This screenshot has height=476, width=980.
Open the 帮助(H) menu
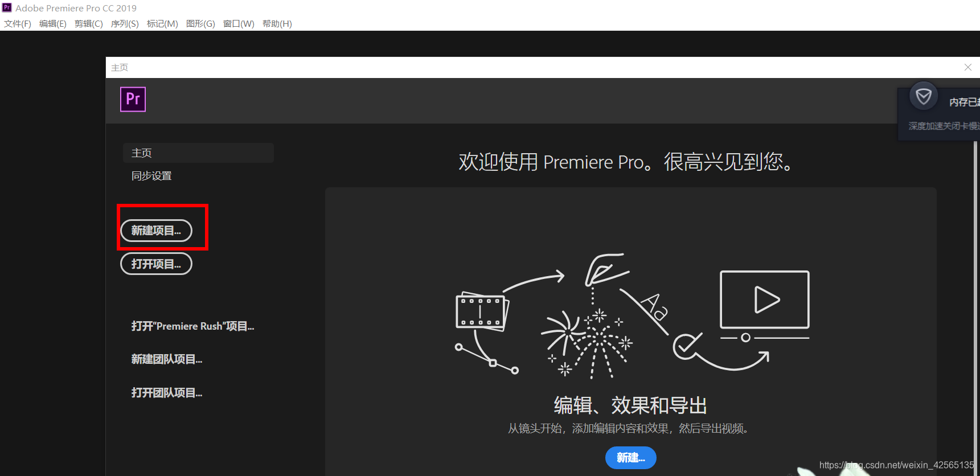(277, 23)
